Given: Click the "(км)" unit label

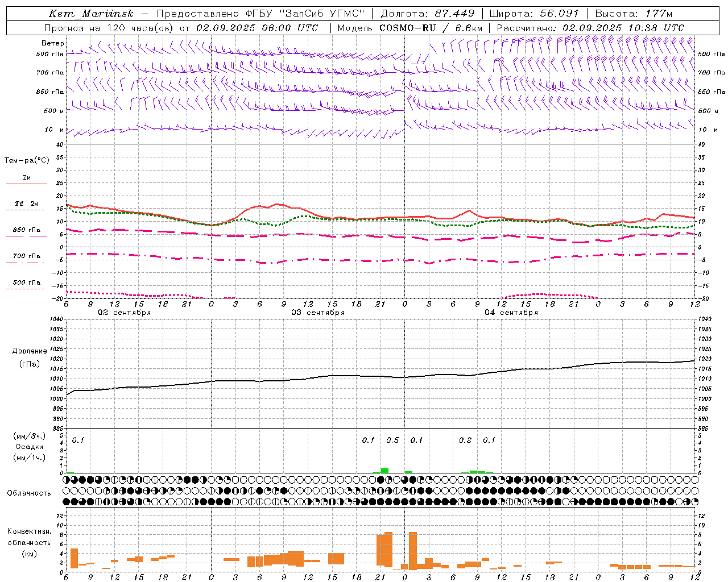Looking at the screenshot, I should click(30, 554).
